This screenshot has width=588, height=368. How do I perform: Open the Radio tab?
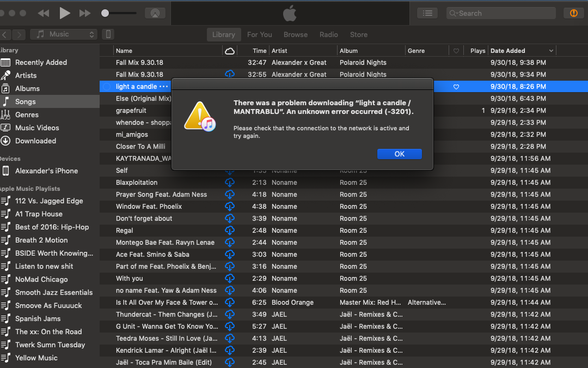tap(328, 34)
